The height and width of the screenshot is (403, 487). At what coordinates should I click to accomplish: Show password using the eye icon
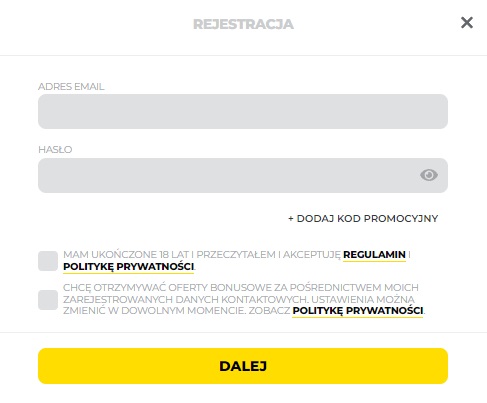click(x=429, y=175)
